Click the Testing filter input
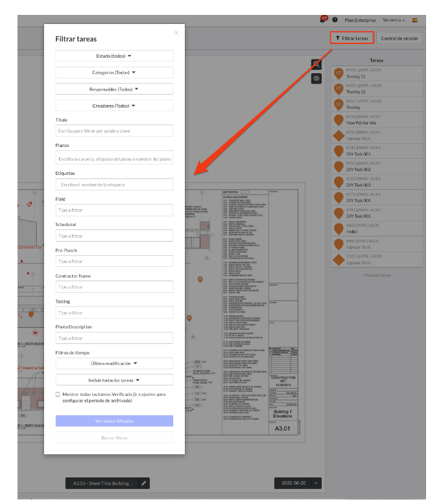Image resolution: width=441 pixels, height=504 pixels. (114, 313)
